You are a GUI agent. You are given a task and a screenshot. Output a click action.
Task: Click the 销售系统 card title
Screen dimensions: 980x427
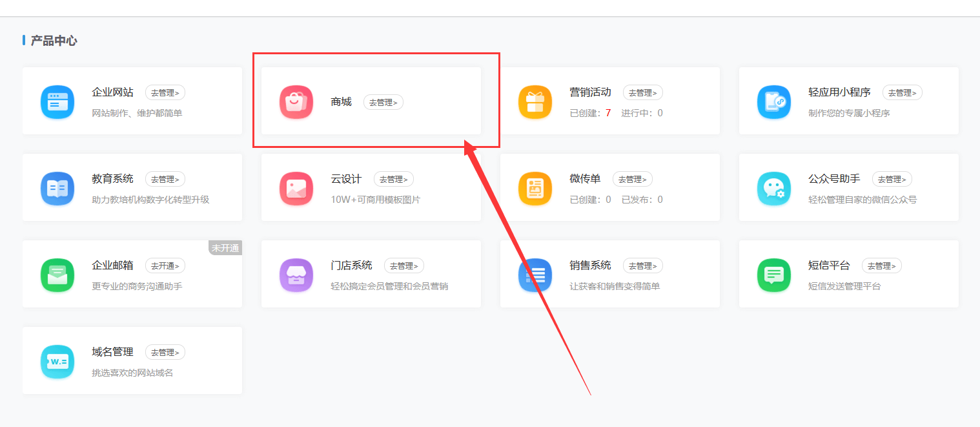(x=590, y=266)
